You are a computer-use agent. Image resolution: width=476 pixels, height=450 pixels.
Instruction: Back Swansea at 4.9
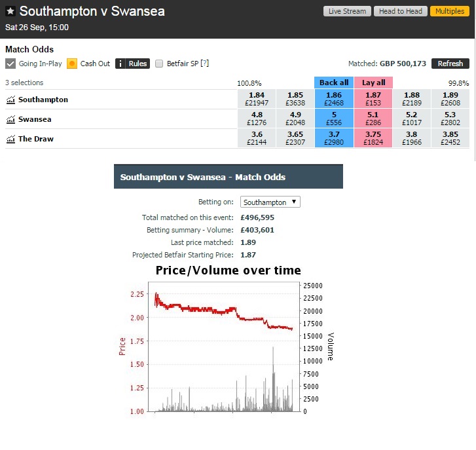point(295,119)
